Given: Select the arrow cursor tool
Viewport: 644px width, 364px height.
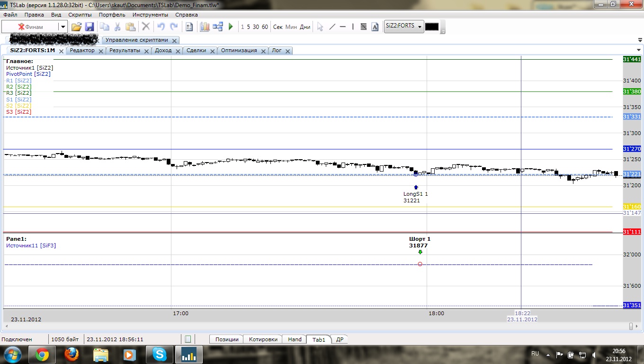Looking at the screenshot, I should (x=320, y=27).
